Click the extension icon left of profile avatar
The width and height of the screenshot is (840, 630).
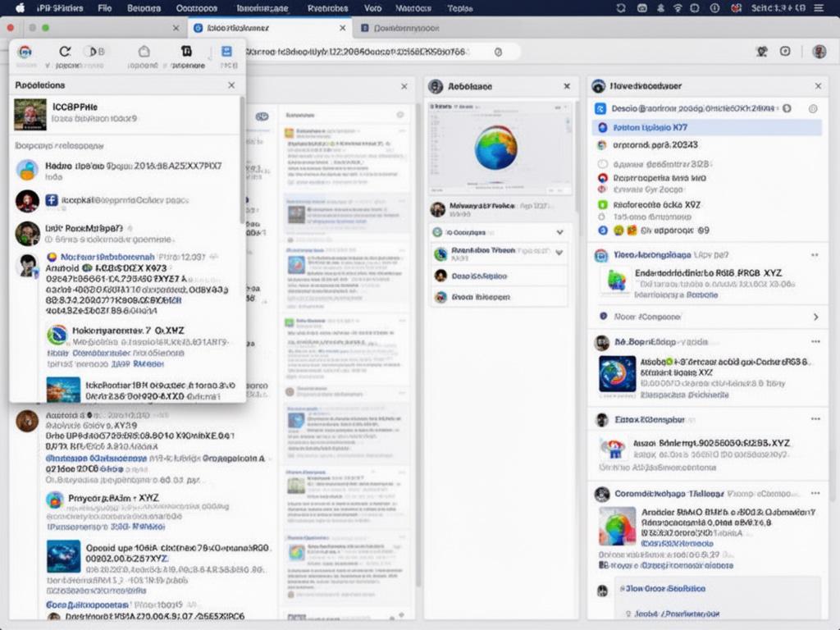coord(785,52)
